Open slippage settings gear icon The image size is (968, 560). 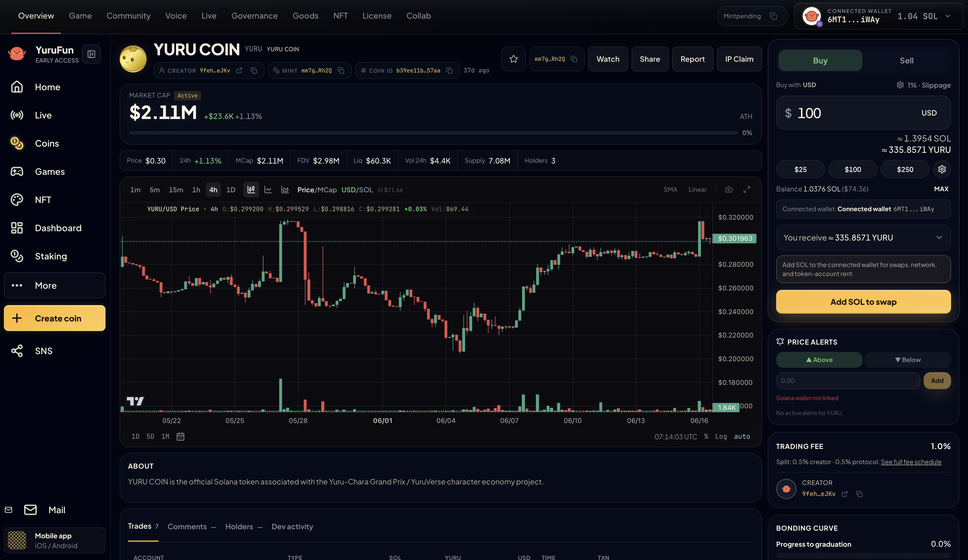[900, 85]
